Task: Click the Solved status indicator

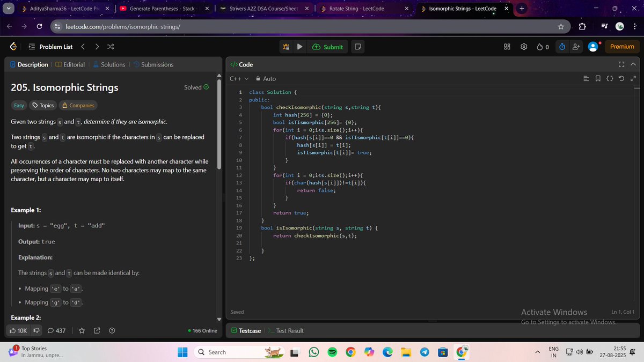Action: pyautogui.click(x=196, y=87)
